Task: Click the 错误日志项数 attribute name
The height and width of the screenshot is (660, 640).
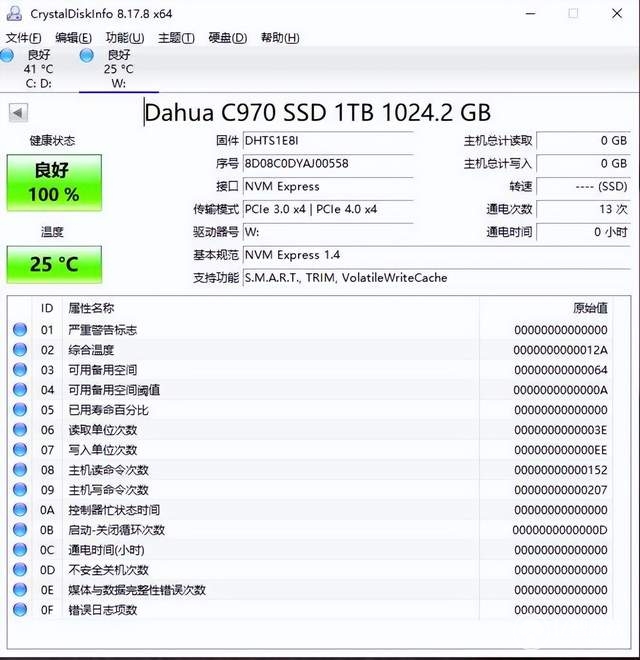Action: pos(103,610)
